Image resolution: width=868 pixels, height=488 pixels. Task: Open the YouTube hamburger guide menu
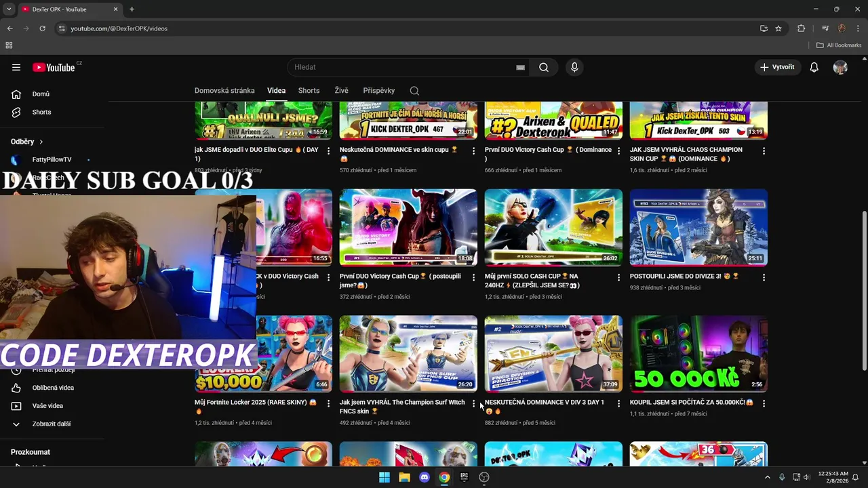pyautogui.click(x=16, y=67)
